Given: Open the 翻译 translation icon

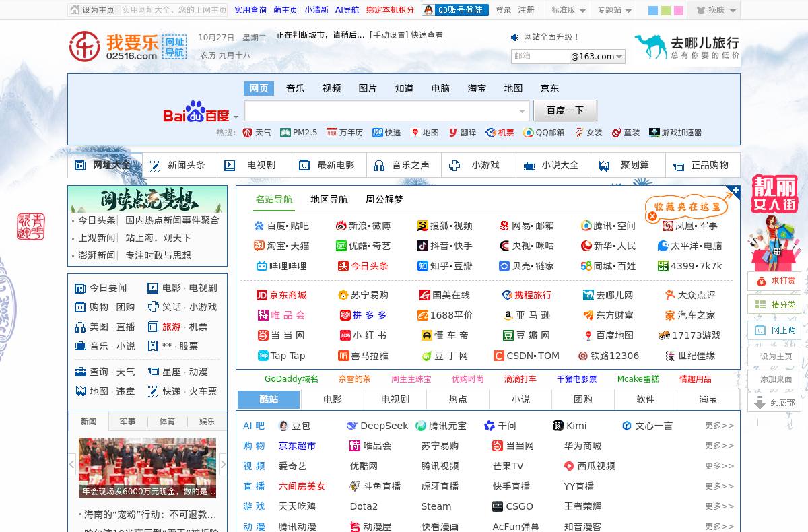Looking at the screenshot, I should tap(453, 133).
